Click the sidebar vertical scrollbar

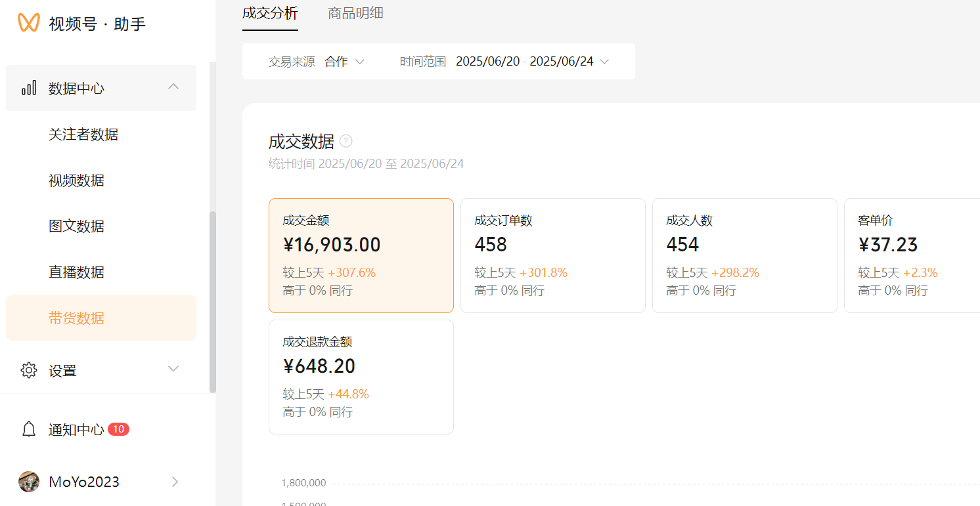tap(212, 302)
